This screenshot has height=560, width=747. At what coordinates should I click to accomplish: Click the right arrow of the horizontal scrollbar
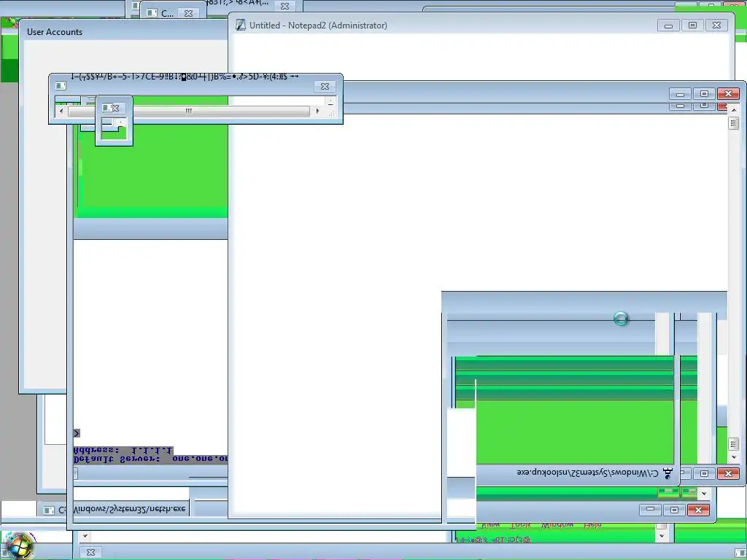tap(317, 111)
